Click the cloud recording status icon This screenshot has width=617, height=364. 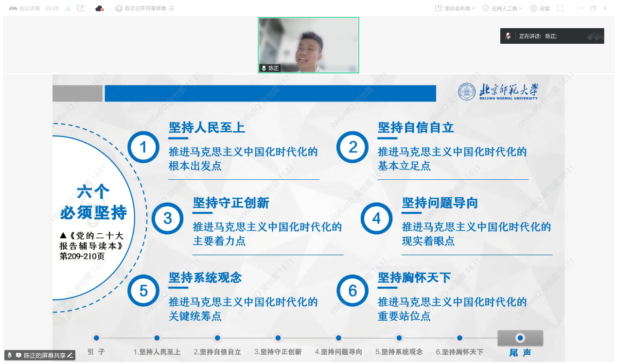99,8
